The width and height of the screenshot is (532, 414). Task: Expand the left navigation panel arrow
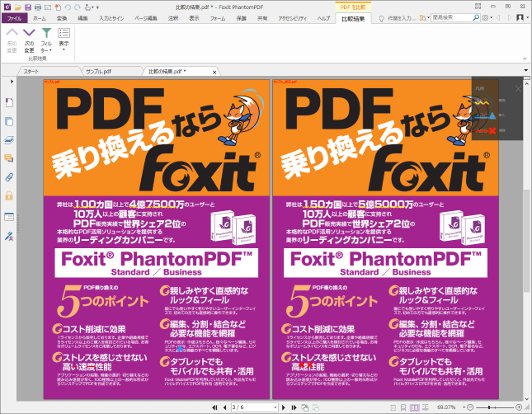(12, 81)
